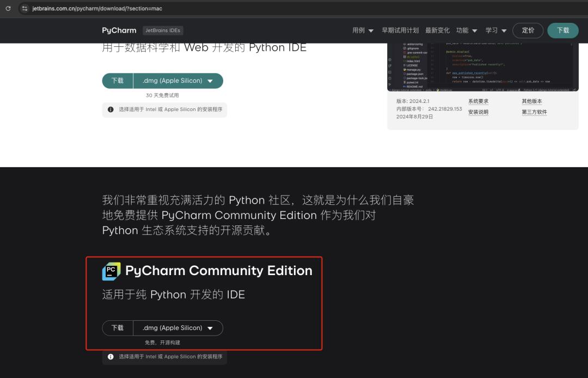Open Professional .dmg (Apple Silicon) installer dropdown
The image size is (588, 378).
[x=178, y=81]
